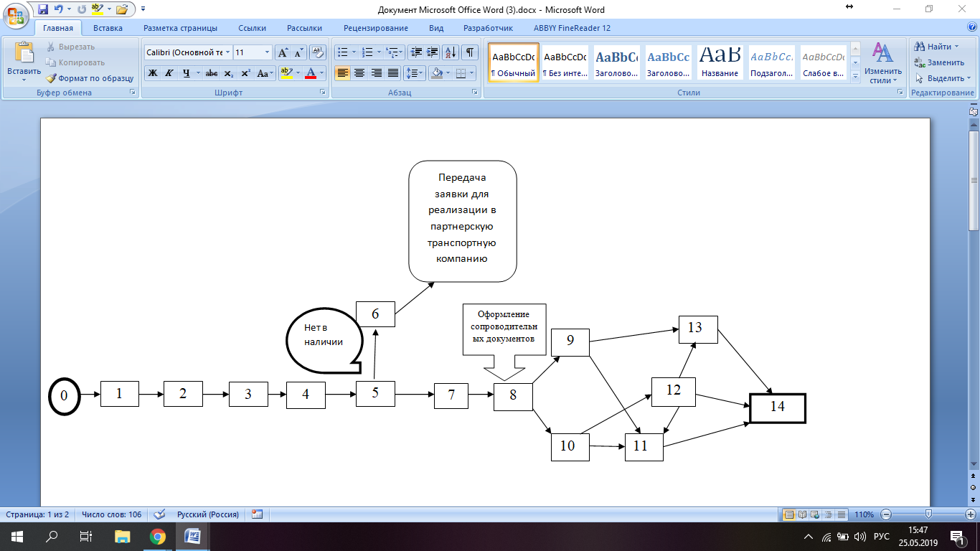Open the line spacing dropdown

pos(415,73)
